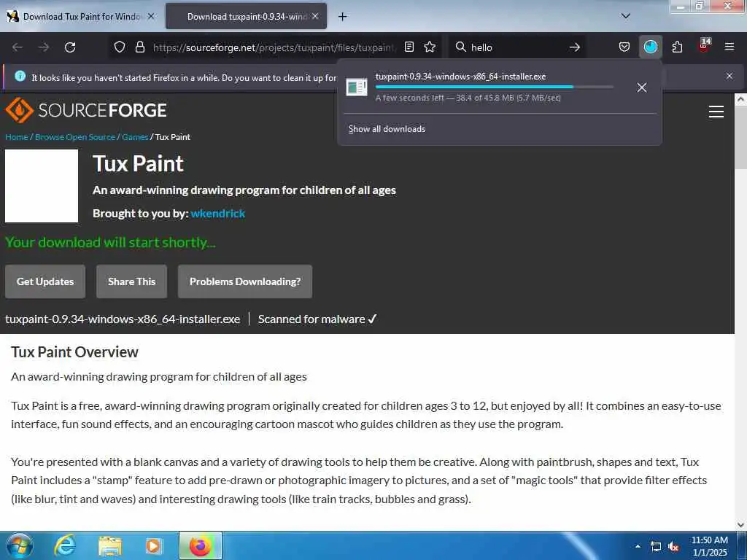Image resolution: width=747 pixels, height=560 pixels.
Task: Click Show all downloads
Action: [387, 129]
